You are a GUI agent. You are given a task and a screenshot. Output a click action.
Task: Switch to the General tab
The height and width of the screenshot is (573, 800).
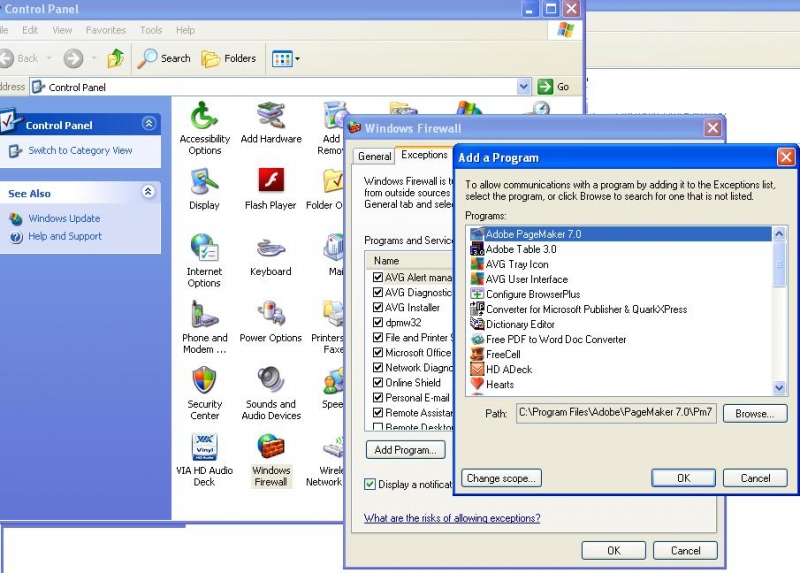click(x=374, y=156)
